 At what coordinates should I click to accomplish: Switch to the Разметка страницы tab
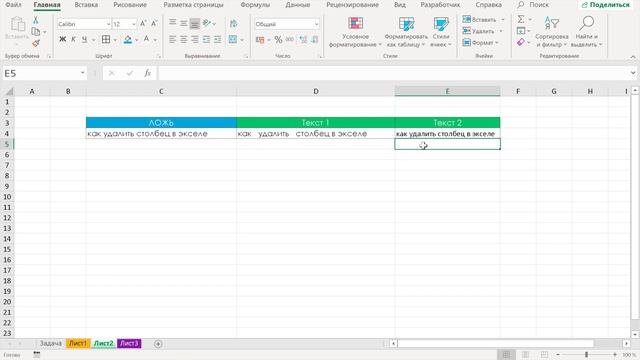pyautogui.click(x=193, y=5)
